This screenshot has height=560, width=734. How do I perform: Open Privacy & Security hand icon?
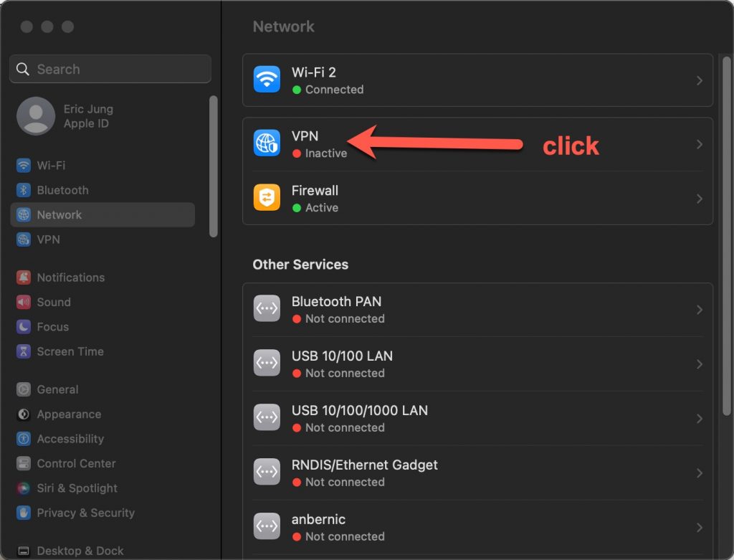click(24, 513)
